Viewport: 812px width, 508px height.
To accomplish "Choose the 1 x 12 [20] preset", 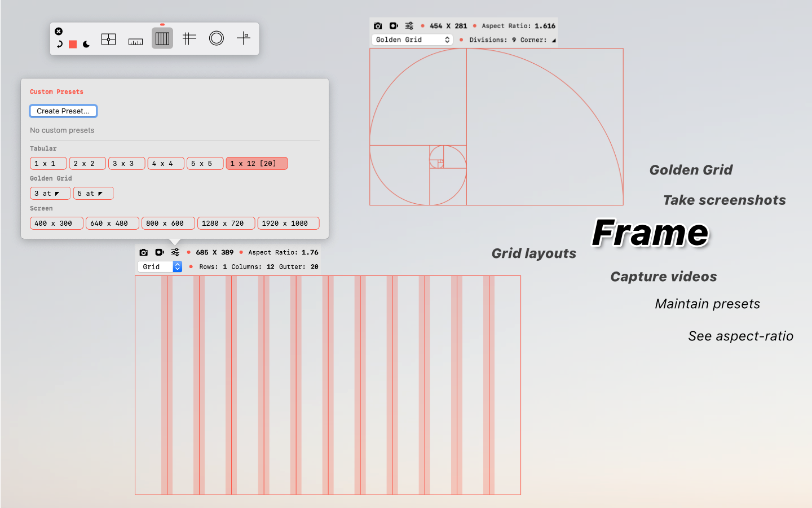I will 257,164.
